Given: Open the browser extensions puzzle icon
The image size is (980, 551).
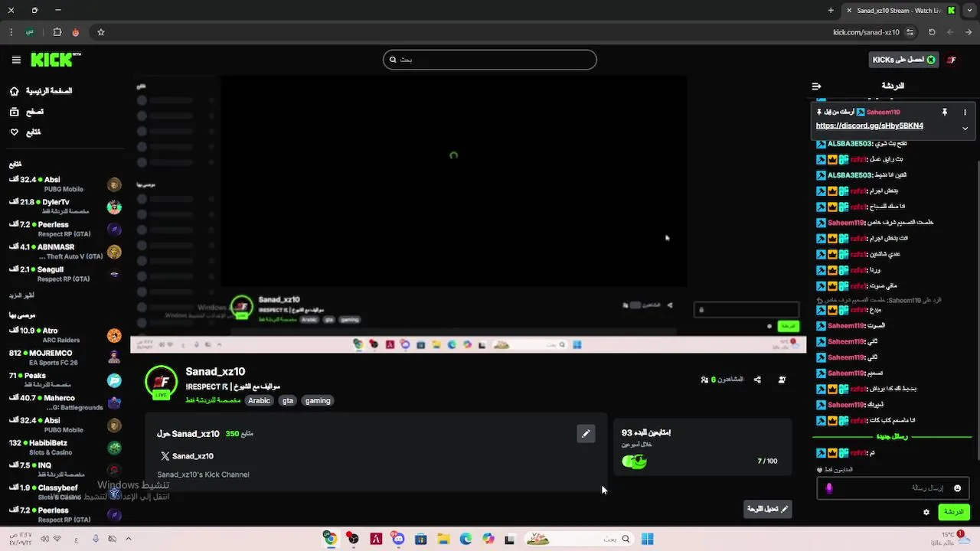Looking at the screenshot, I should point(57,32).
